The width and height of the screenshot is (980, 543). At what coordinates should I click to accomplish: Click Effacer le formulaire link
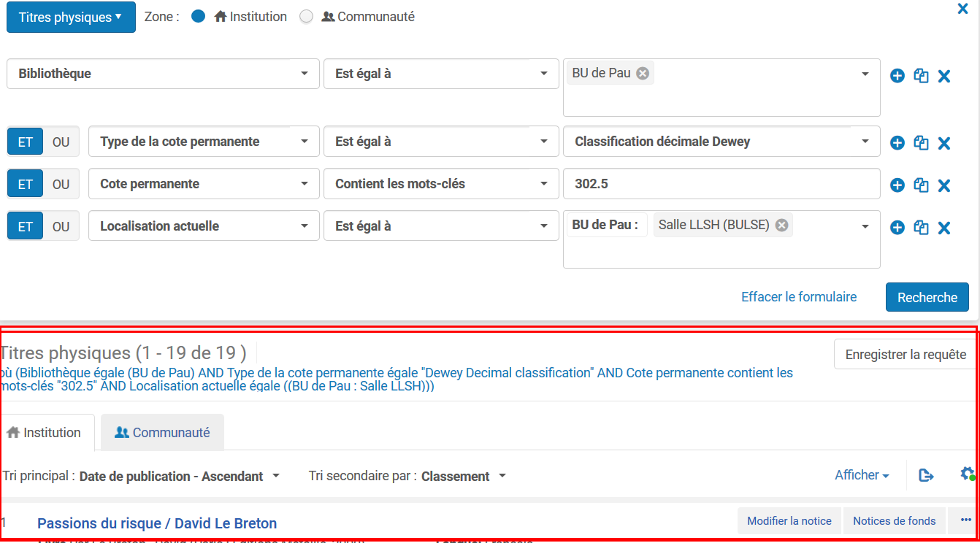799,297
